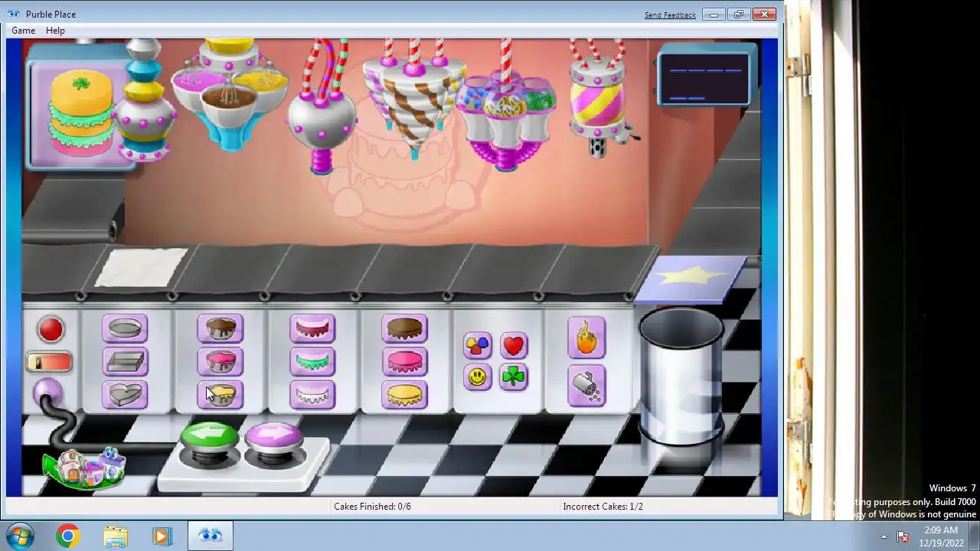Screen dimensions: 980x551
Task: Click Cakes Finished: 0/6 status text
Action: [372, 507]
